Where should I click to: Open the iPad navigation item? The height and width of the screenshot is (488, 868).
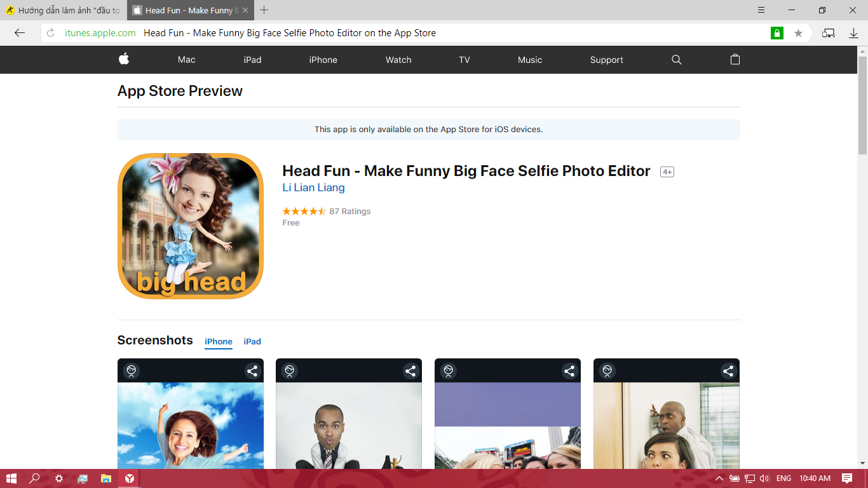coord(252,60)
